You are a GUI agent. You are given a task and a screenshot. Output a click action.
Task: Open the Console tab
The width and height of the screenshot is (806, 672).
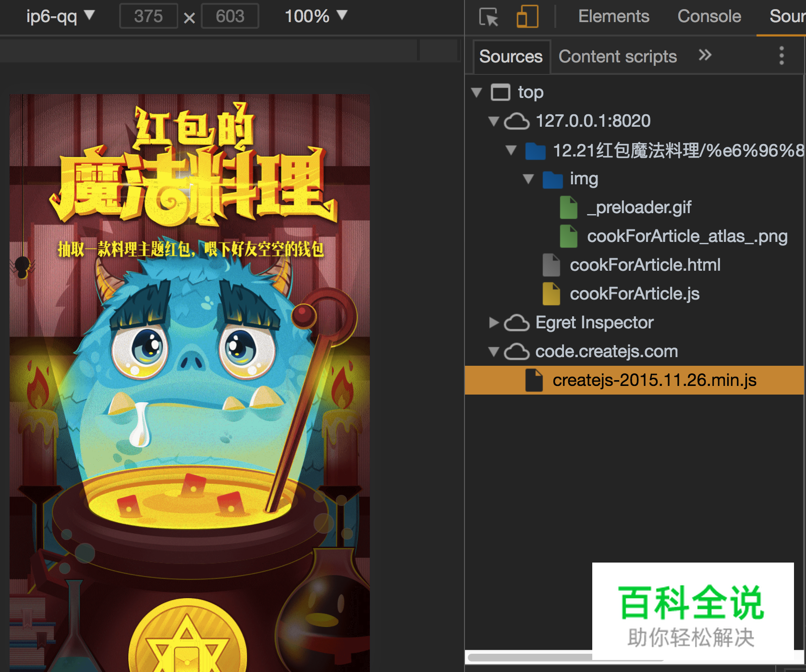click(x=709, y=16)
